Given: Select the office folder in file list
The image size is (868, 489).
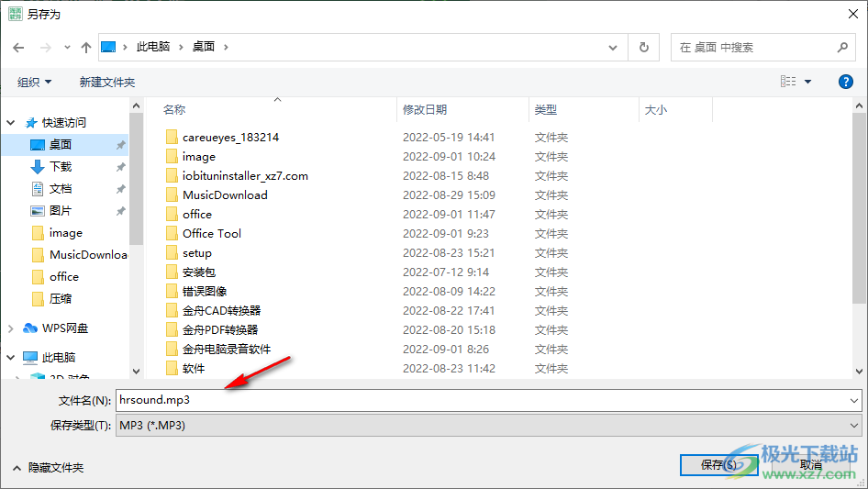Looking at the screenshot, I should click(197, 215).
